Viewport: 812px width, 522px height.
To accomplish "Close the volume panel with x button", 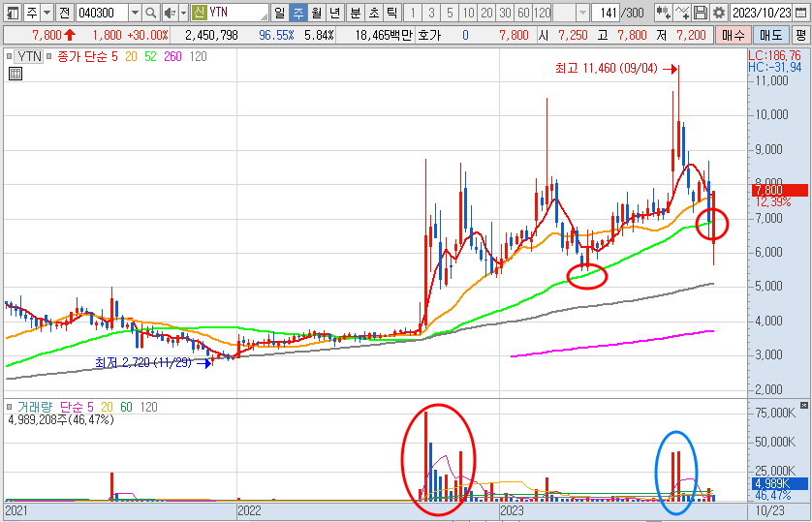I will click(803, 405).
